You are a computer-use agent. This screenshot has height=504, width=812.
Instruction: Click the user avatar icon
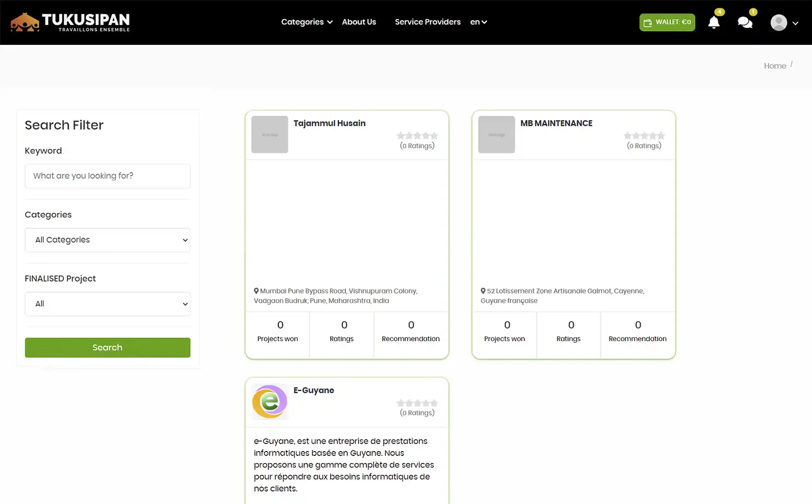779,22
